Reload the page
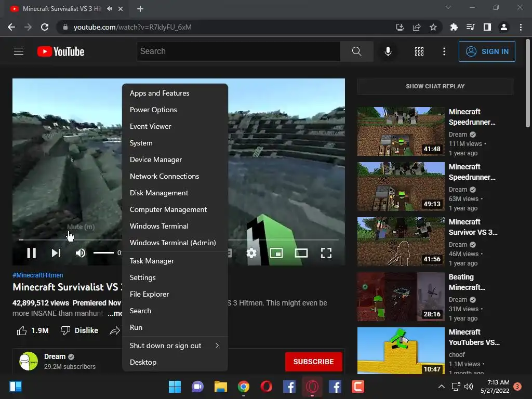The height and width of the screenshot is (399, 532). click(x=45, y=27)
